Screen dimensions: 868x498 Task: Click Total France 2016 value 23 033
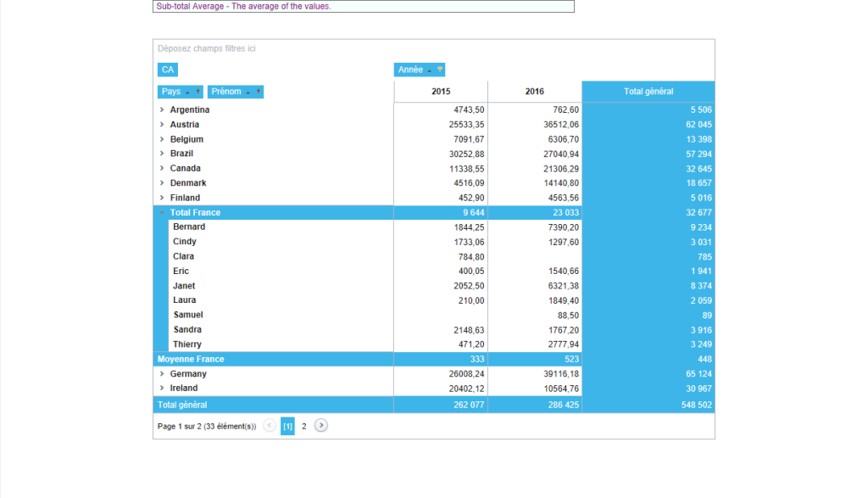(565, 213)
